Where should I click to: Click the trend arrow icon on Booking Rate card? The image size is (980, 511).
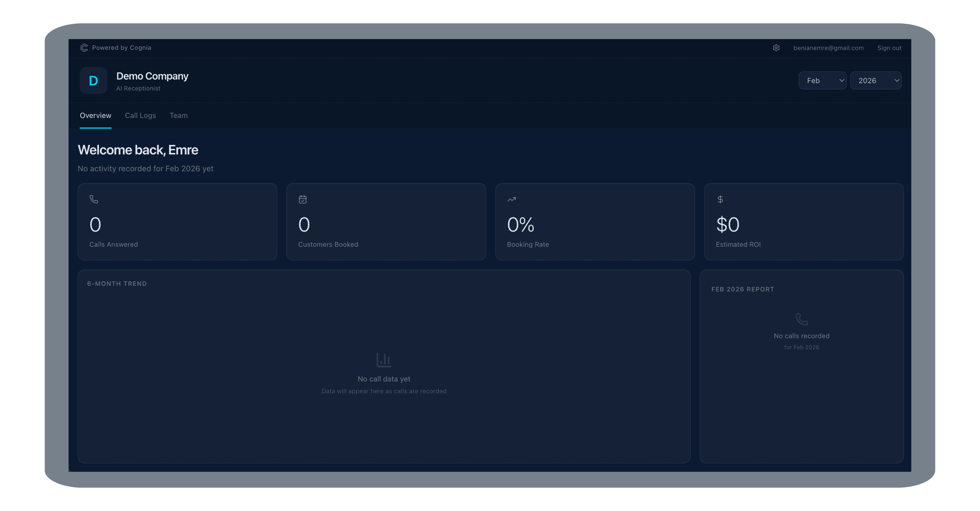(511, 199)
